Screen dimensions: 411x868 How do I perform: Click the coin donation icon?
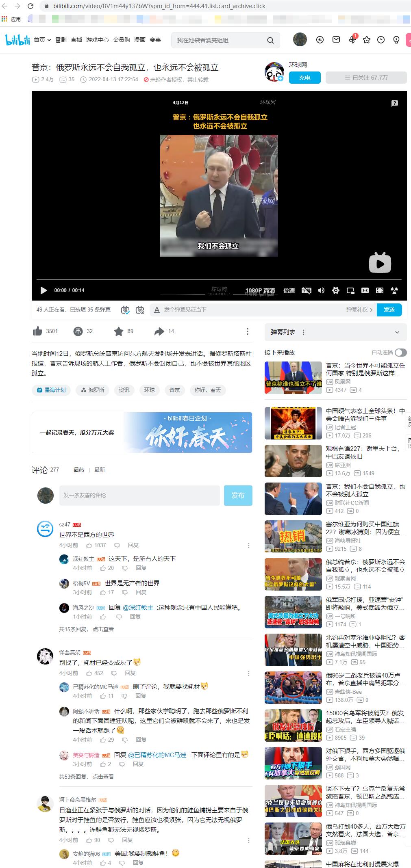pos(78,331)
